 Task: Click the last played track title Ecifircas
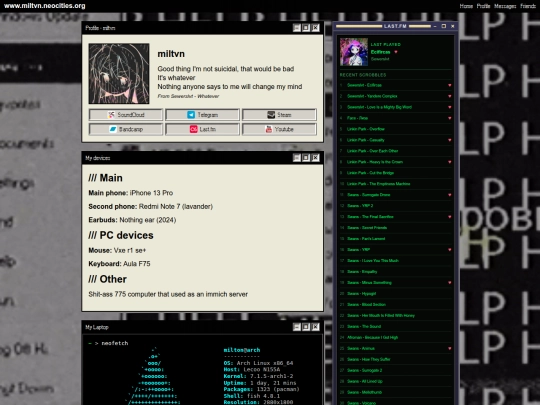click(380, 52)
